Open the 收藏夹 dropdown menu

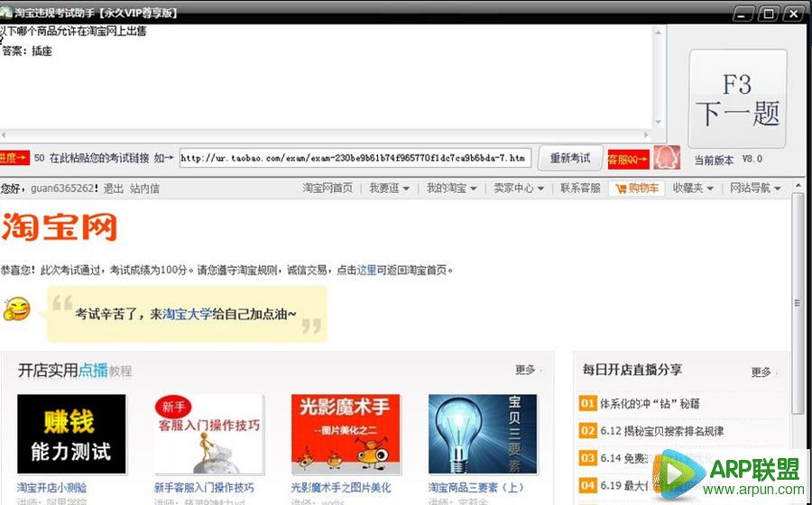(x=693, y=188)
